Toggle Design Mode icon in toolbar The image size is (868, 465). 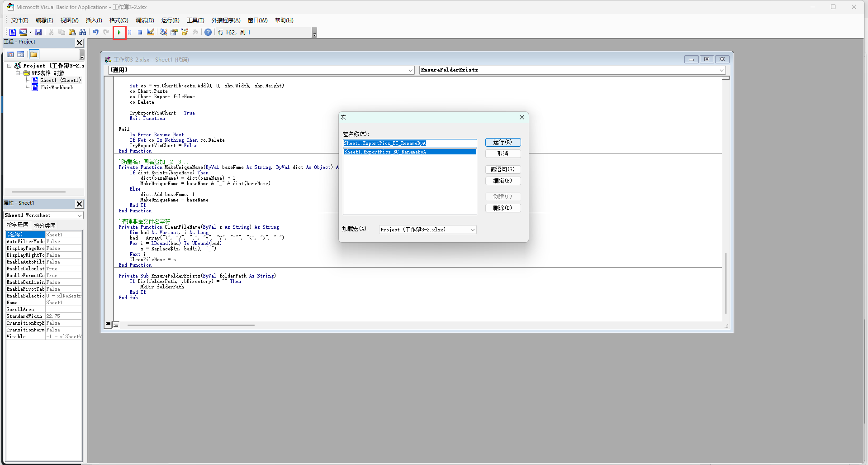coord(151,32)
